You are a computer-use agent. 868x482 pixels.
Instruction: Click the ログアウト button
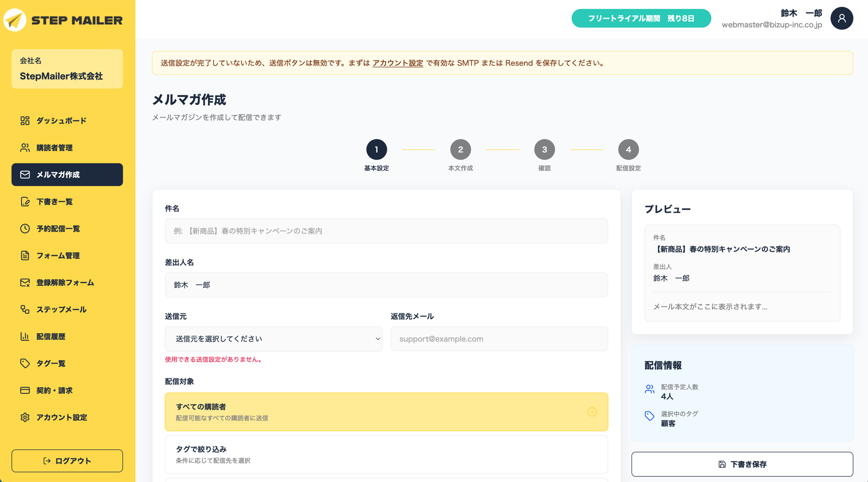(67, 461)
